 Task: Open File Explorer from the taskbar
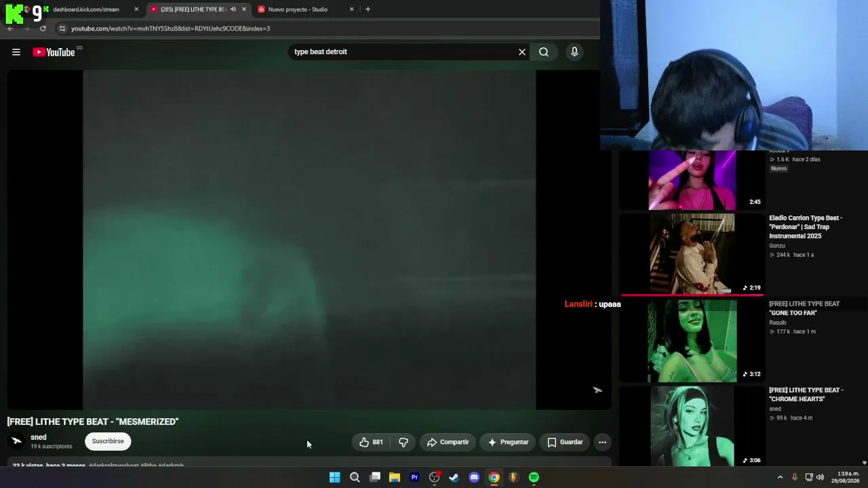(x=395, y=477)
